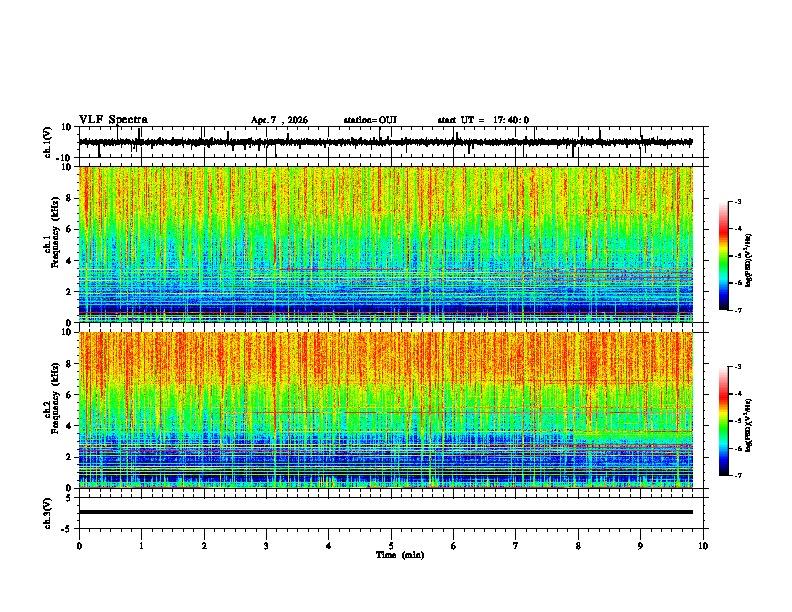Image resolution: width=792 pixels, height=612 pixels.
Task: Click time axis tick label "1"
Action: (x=141, y=546)
